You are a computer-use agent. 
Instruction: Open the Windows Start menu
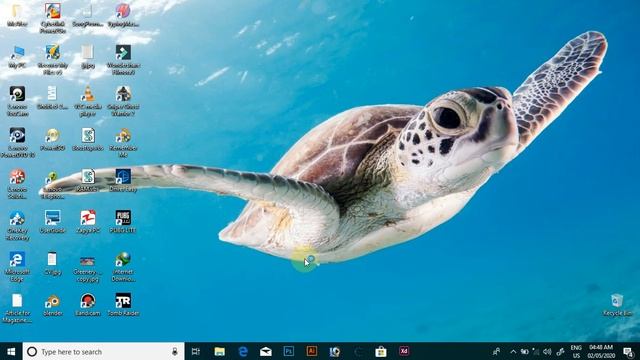(x=11, y=351)
